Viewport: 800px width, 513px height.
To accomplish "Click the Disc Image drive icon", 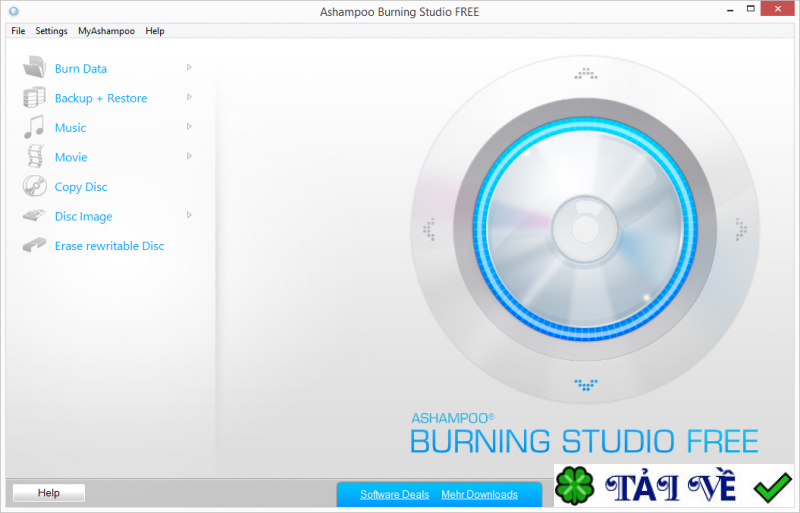I will pyautogui.click(x=35, y=216).
